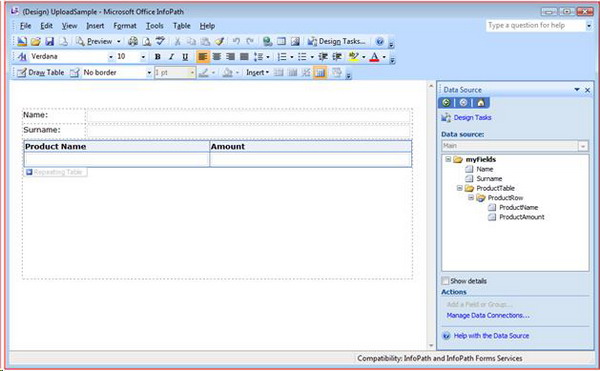600x371 pixels.
Task: Click the Type a question for help box
Action: [536, 26]
